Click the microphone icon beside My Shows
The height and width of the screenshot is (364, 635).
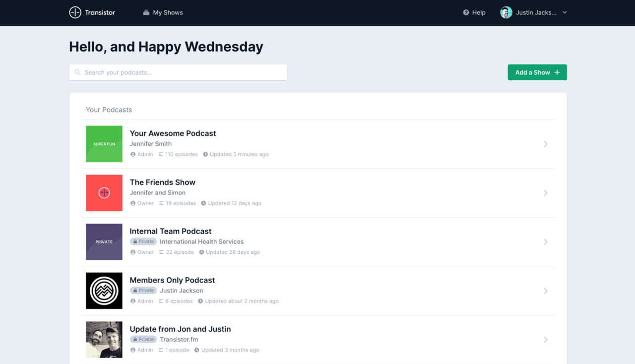coord(145,12)
